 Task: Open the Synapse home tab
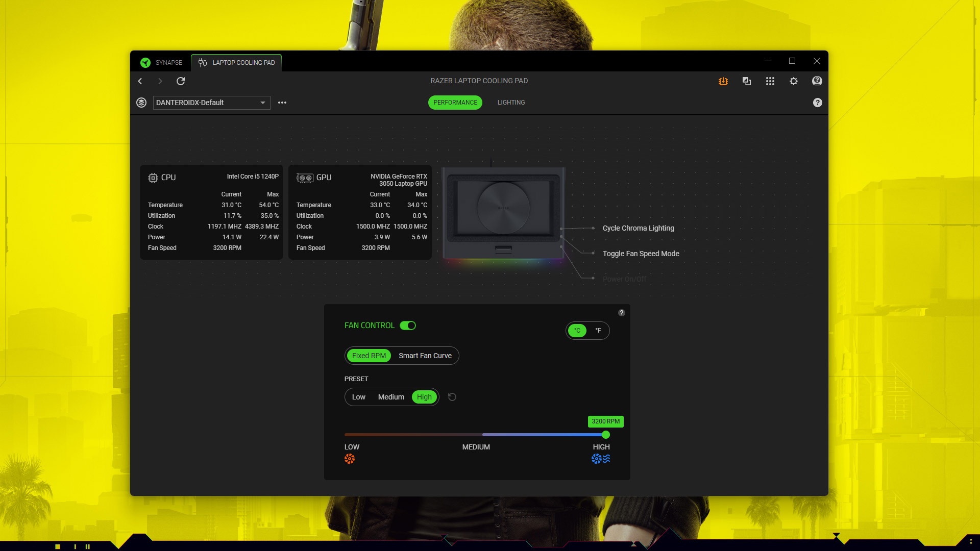click(x=161, y=62)
